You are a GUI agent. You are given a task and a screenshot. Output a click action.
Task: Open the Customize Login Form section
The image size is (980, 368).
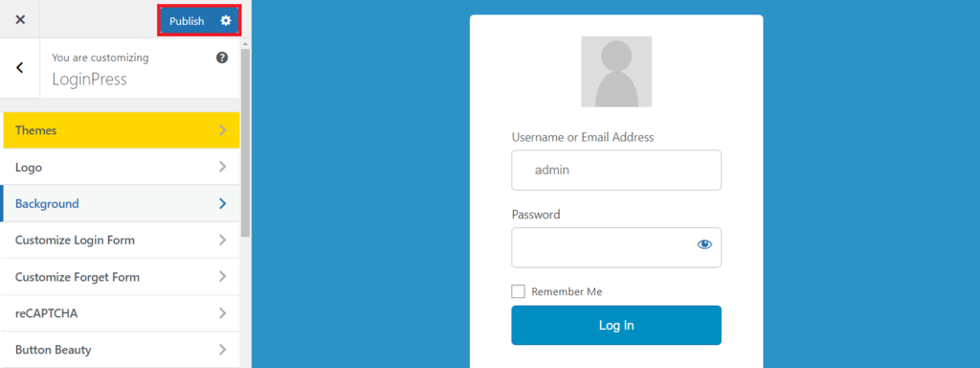coord(121,241)
